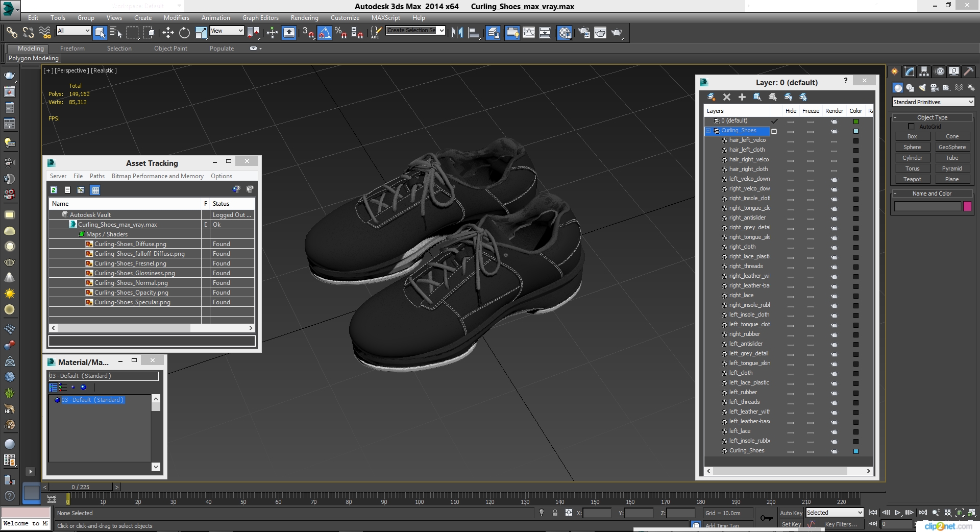Delete layer using the X icon
This screenshot has height=532, width=980.
click(727, 97)
